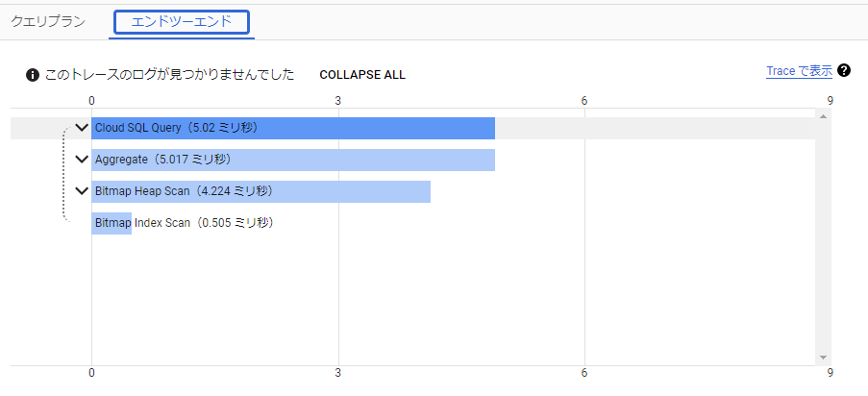Select the Cloud SQL Query span bar
Viewport: 868px width, 396px height.
[x=293, y=128]
